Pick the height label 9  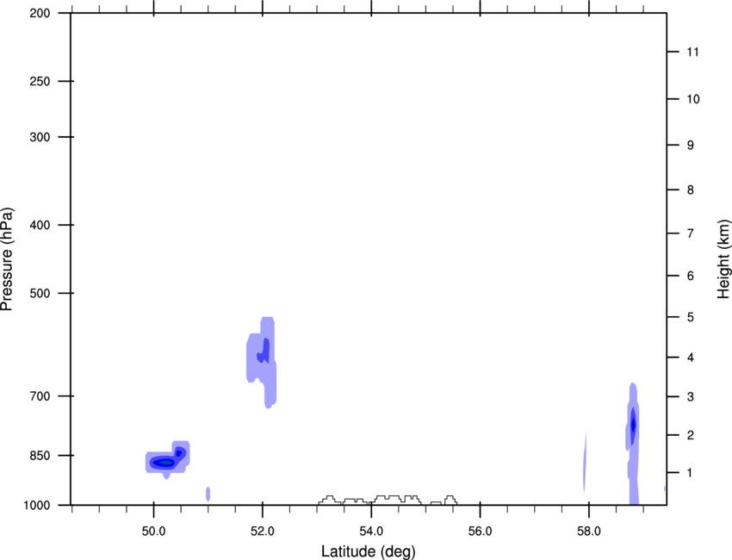[690, 146]
